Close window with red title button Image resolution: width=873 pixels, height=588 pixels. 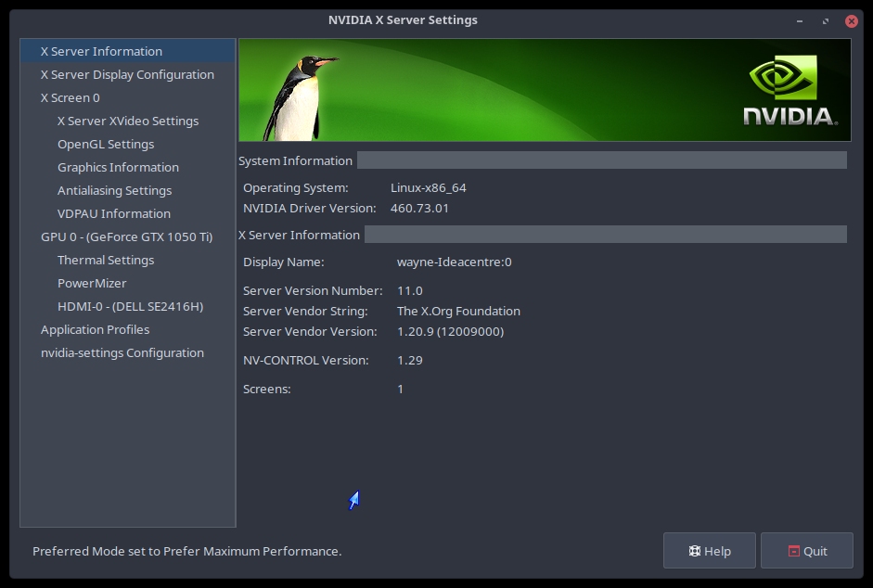[x=851, y=19]
